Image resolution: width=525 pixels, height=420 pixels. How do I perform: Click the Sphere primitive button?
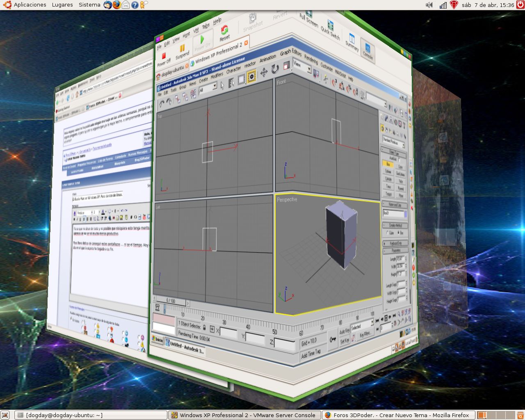coord(388,171)
